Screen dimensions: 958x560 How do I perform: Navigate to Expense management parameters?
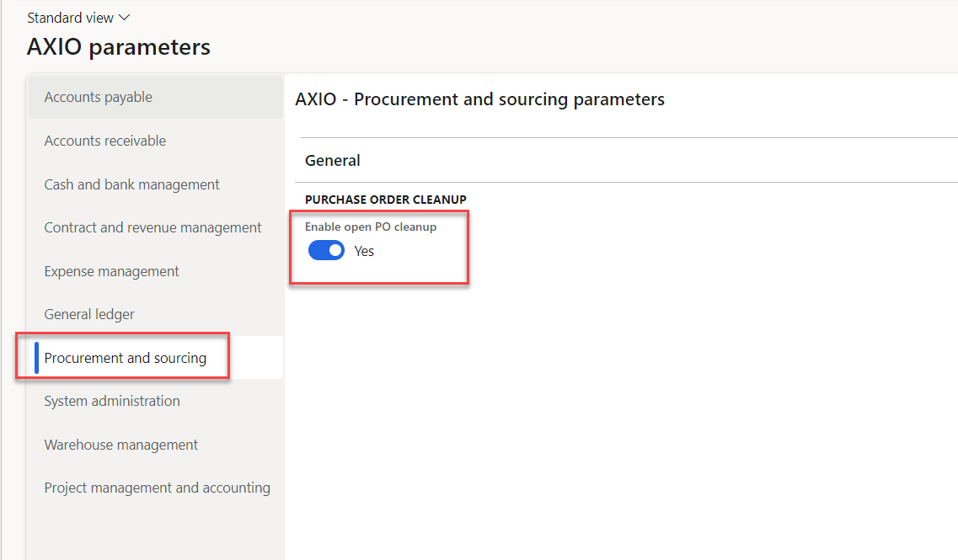111,271
